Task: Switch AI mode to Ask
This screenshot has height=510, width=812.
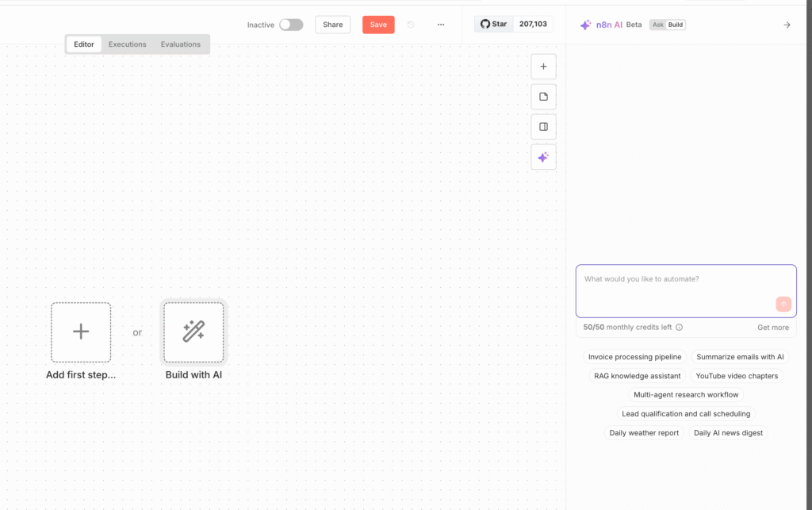Action: (x=657, y=25)
